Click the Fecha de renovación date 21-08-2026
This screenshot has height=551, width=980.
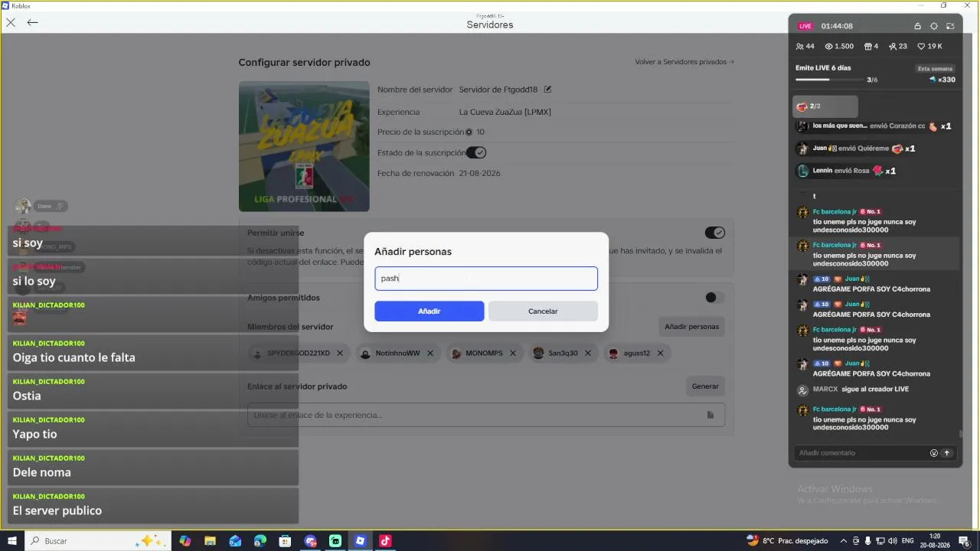(x=479, y=174)
